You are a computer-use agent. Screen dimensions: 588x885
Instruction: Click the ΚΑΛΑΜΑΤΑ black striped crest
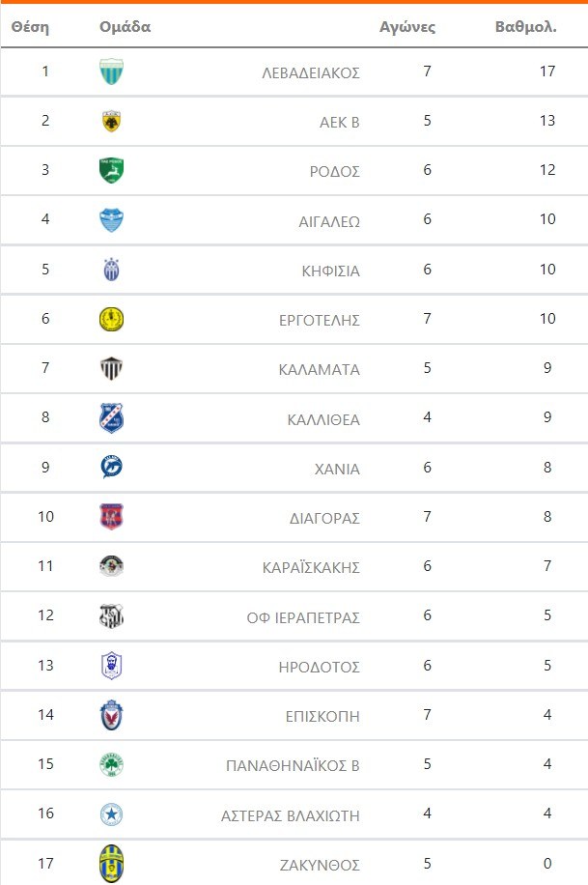111,369
